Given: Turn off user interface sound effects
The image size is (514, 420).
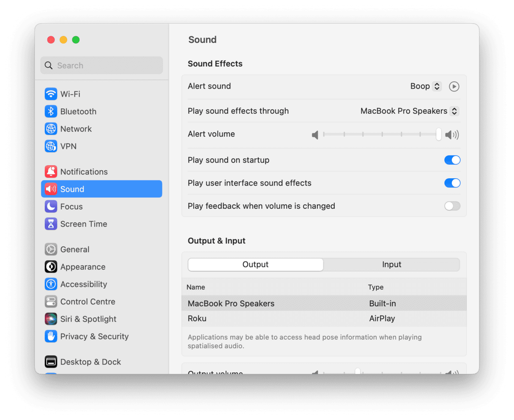Looking at the screenshot, I should pos(452,183).
